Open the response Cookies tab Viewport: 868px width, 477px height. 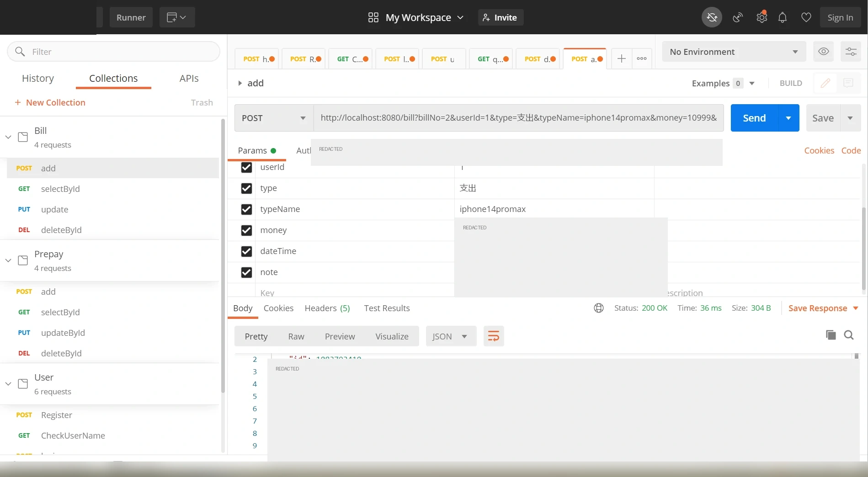point(278,308)
